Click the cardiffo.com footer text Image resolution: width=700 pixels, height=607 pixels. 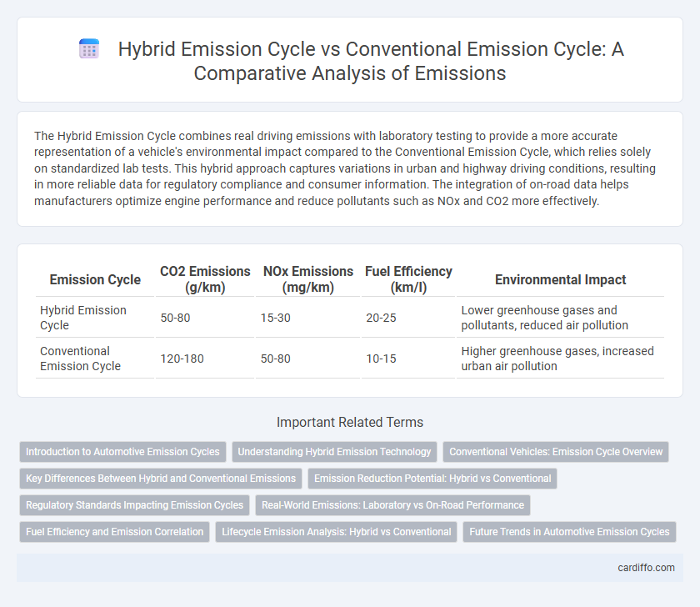(x=646, y=568)
